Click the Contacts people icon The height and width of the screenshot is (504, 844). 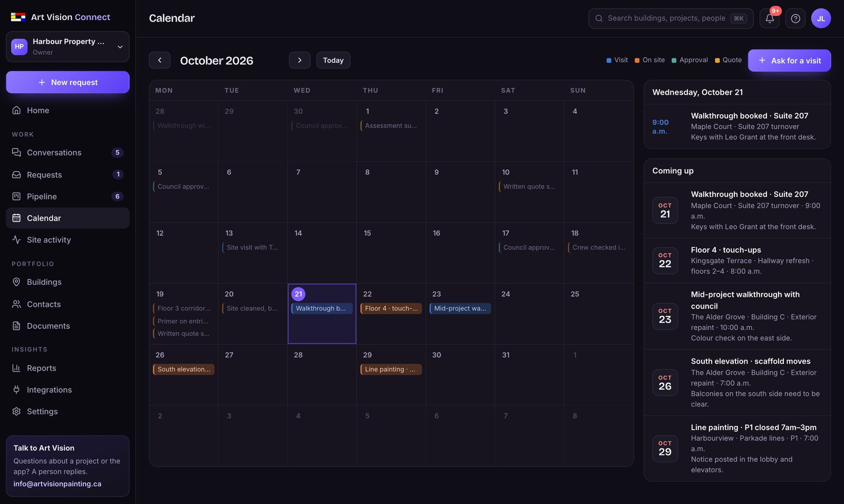coord(16,304)
